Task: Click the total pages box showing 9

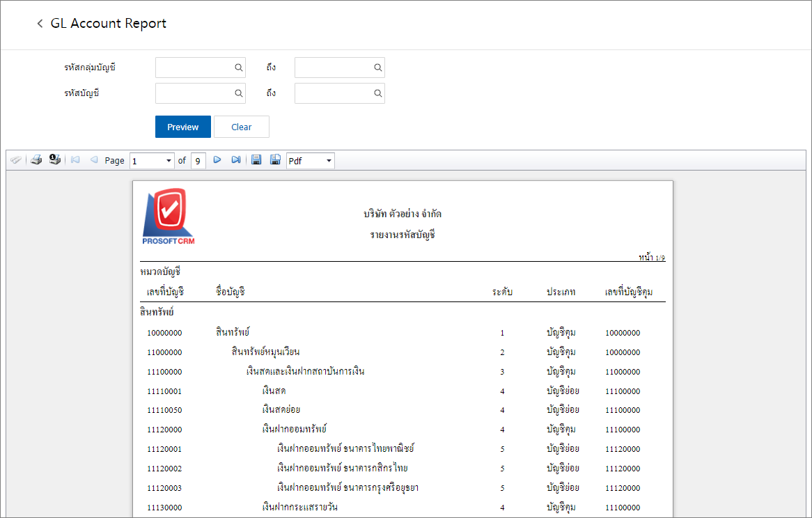Action: pos(198,161)
